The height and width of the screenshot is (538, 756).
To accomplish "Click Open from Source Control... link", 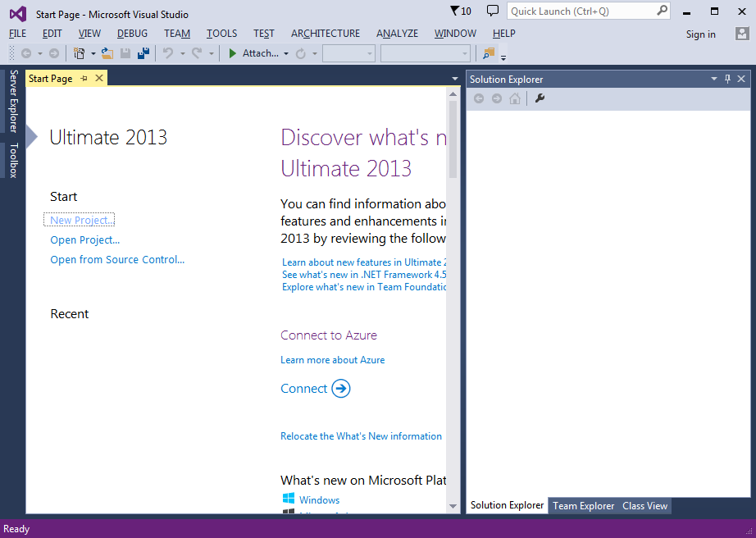I will point(117,260).
